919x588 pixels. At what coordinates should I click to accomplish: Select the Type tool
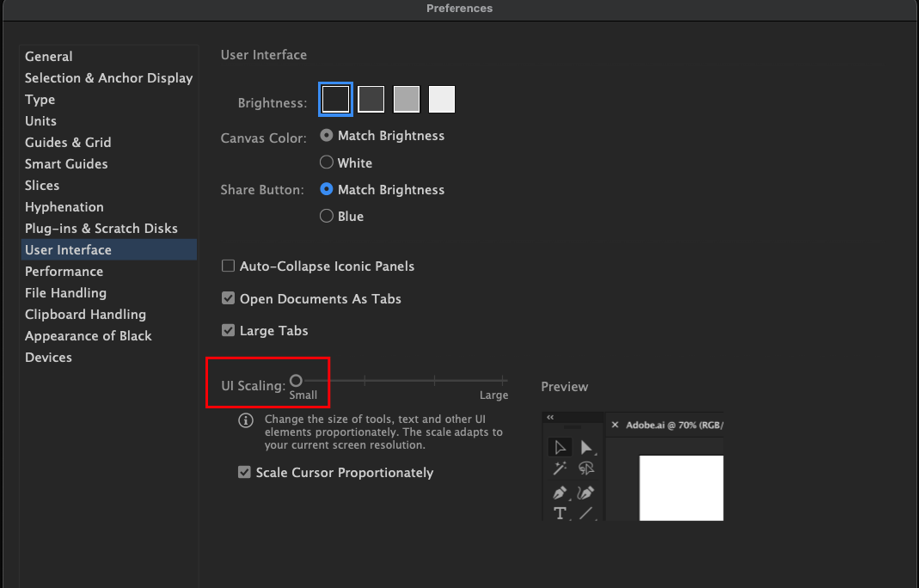(x=560, y=513)
